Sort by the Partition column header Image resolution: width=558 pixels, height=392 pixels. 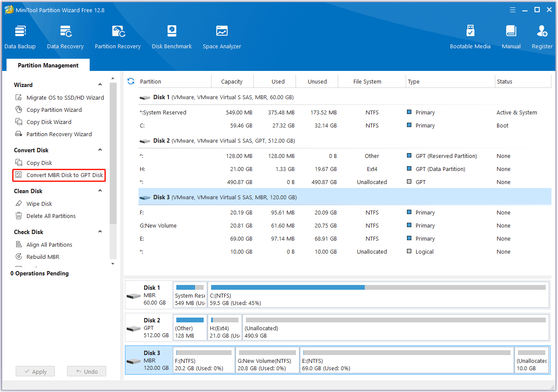[175, 81]
